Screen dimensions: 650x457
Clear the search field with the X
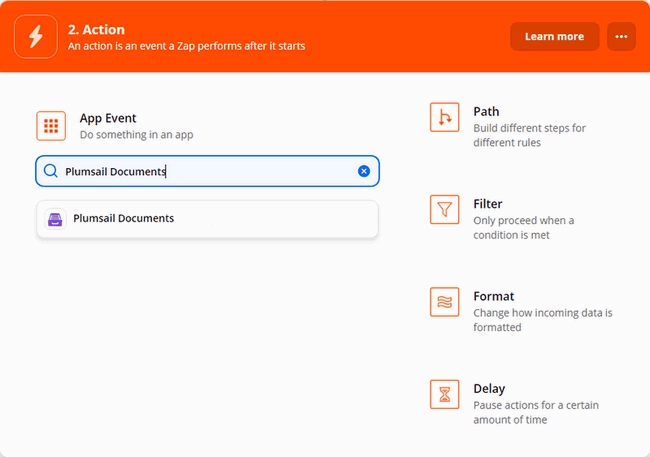364,171
